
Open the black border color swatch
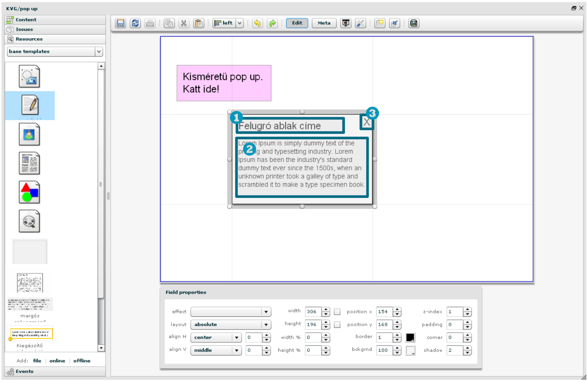pos(410,338)
